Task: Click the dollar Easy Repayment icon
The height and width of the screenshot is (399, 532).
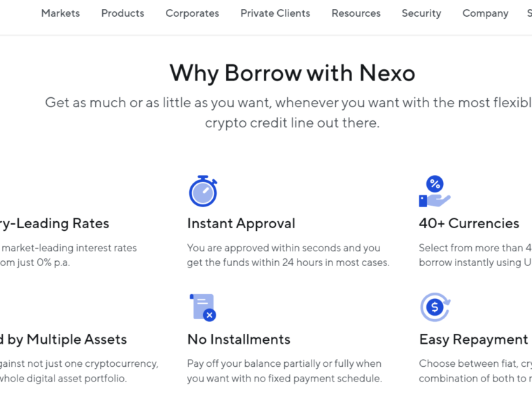Action: 435,307
